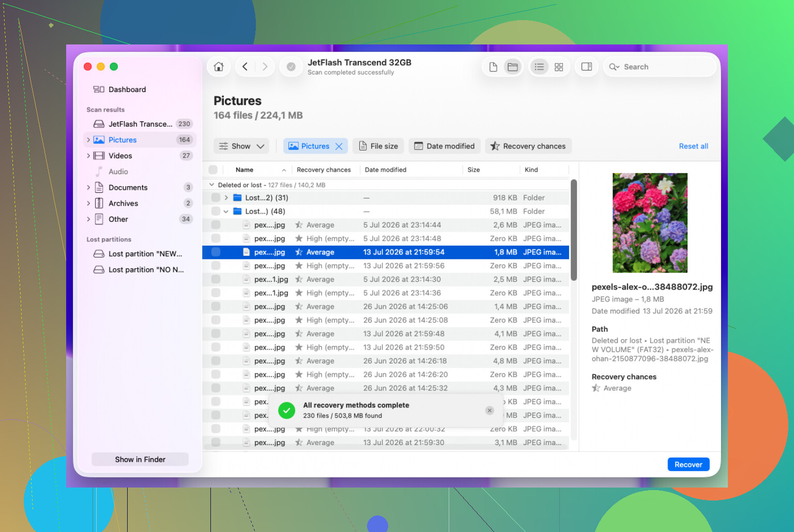The image size is (794, 532).
Task: Remove the Pictures filter with X
Action: click(339, 146)
